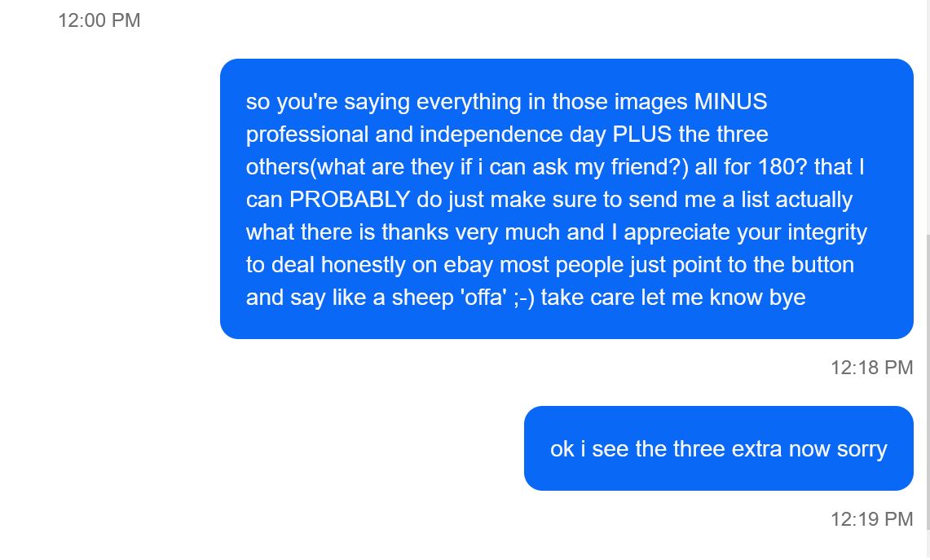This screenshot has width=930, height=560.
Task: Click the word 'professional' in the message
Action: (307, 134)
